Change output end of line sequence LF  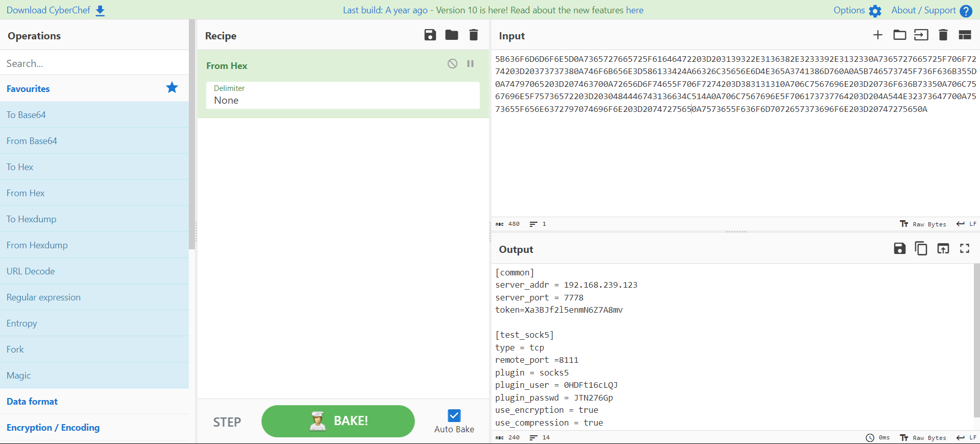coord(967,437)
